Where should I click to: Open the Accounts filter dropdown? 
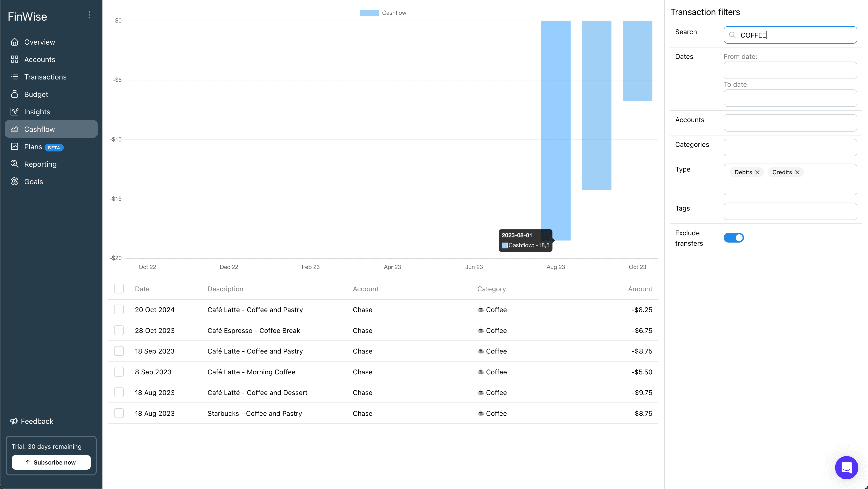click(790, 123)
